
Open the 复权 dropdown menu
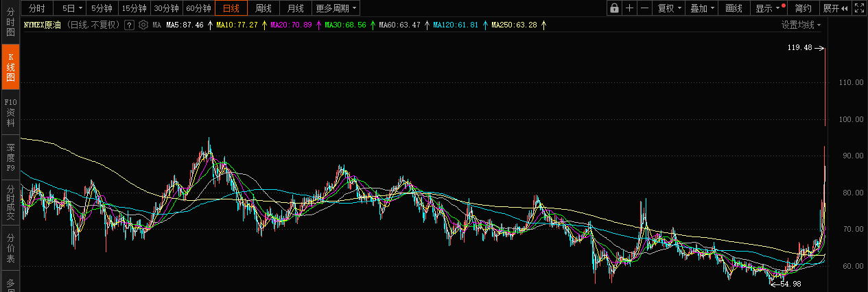point(670,8)
